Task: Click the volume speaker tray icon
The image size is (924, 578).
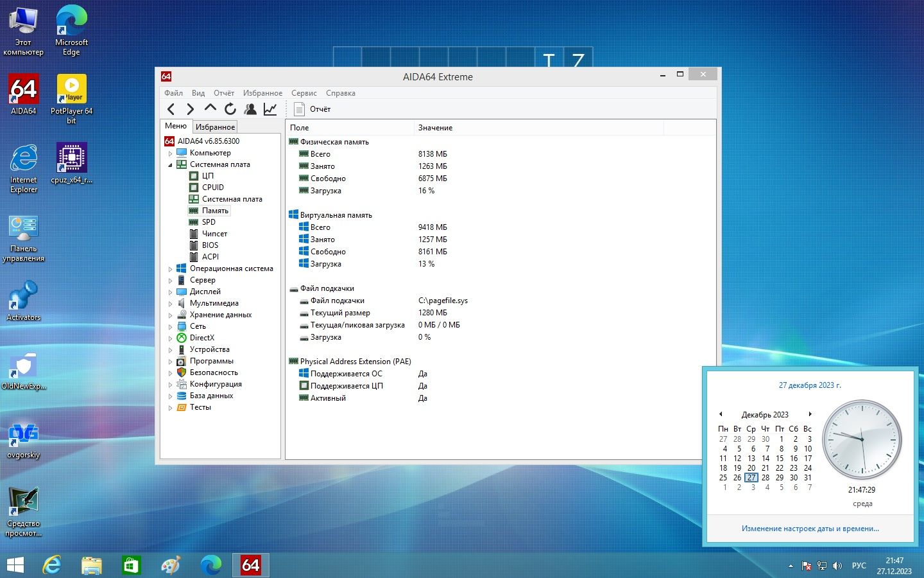Action: (837, 566)
